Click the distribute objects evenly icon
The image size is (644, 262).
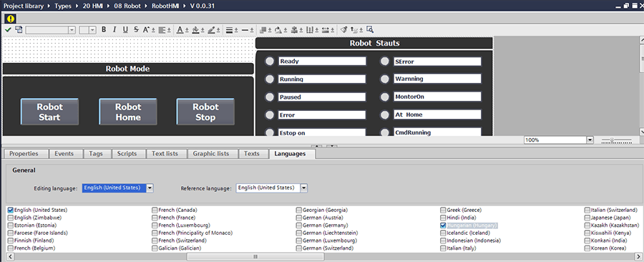tap(310, 29)
